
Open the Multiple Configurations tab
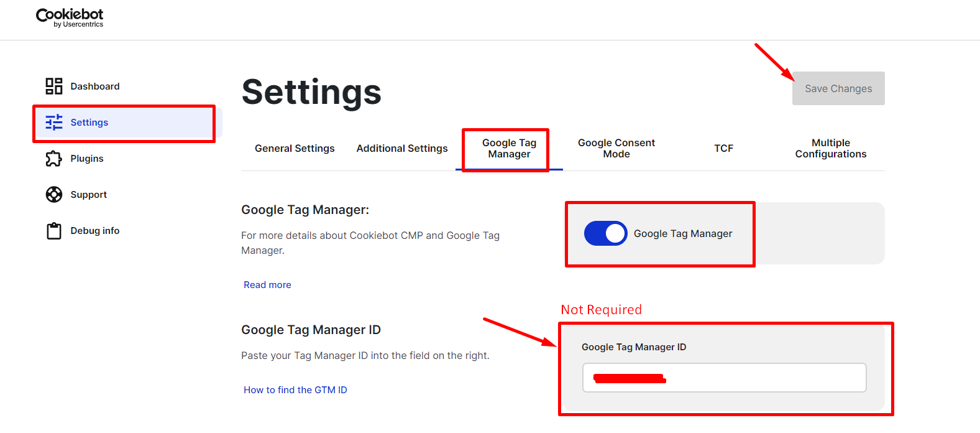(831, 148)
